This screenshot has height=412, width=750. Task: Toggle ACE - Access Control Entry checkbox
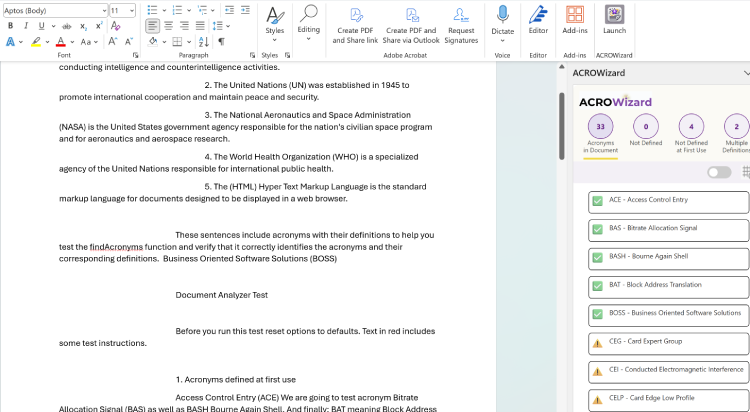click(x=597, y=201)
